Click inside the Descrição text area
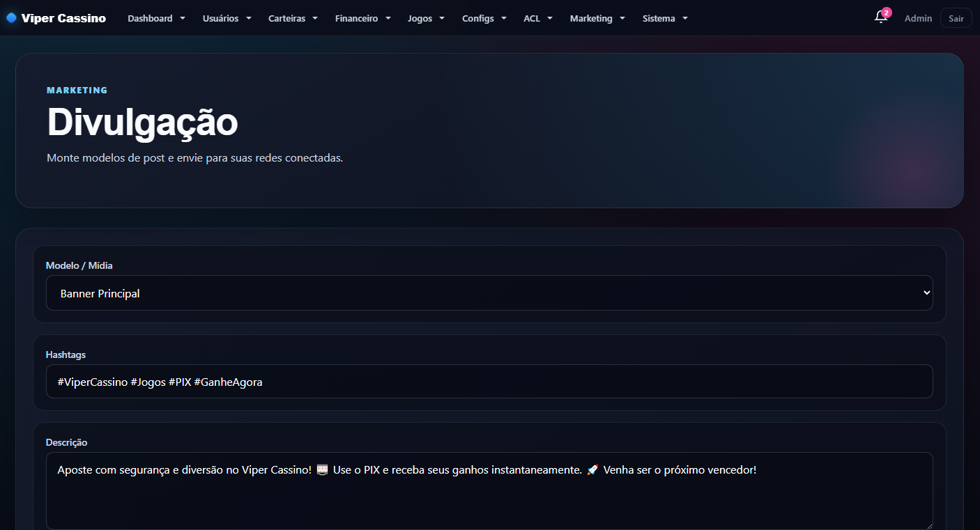 tap(489, 491)
